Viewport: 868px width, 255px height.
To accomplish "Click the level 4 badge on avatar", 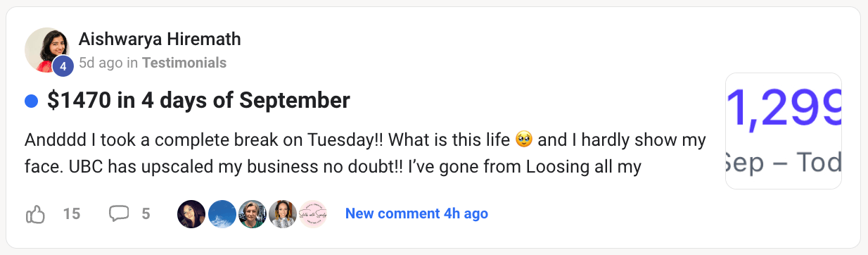I will click(x=63, y=67).
